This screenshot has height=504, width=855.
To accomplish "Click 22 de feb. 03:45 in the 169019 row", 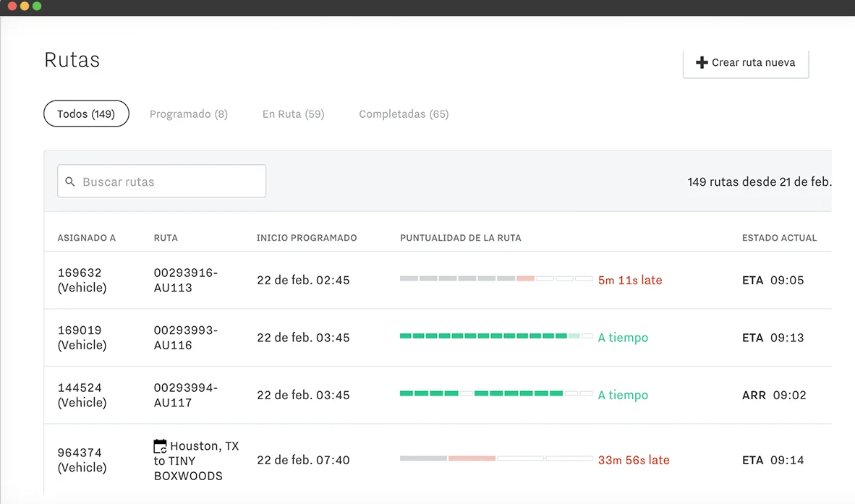I will pos(303,338).
